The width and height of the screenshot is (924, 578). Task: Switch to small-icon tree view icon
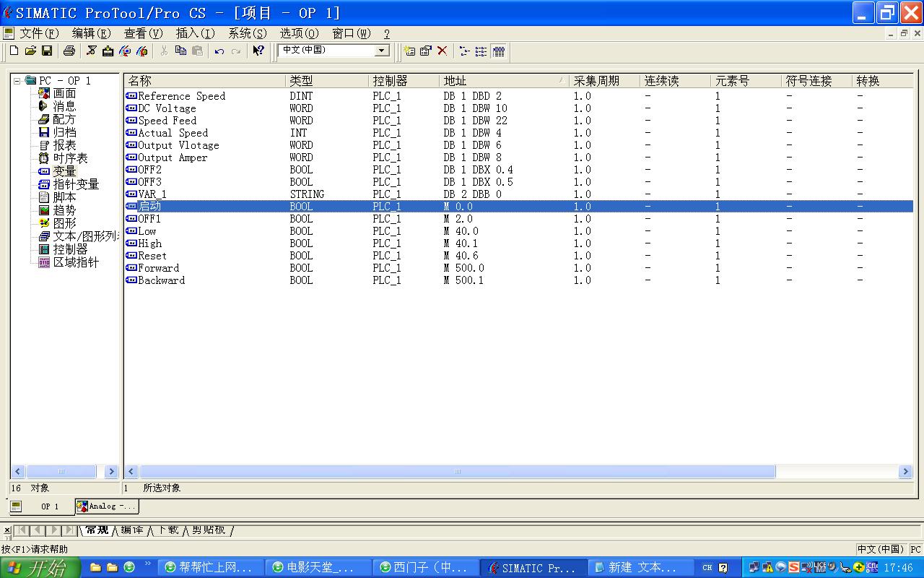tap(464, 51)
